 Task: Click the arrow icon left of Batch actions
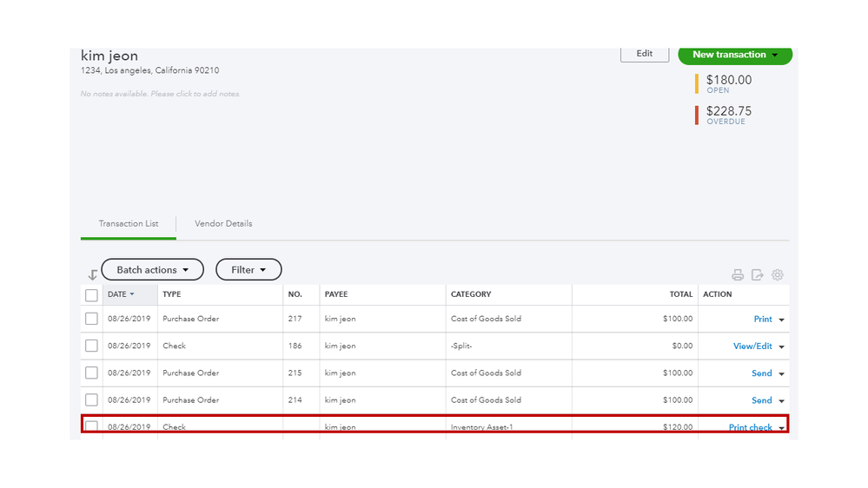point(92,274)
